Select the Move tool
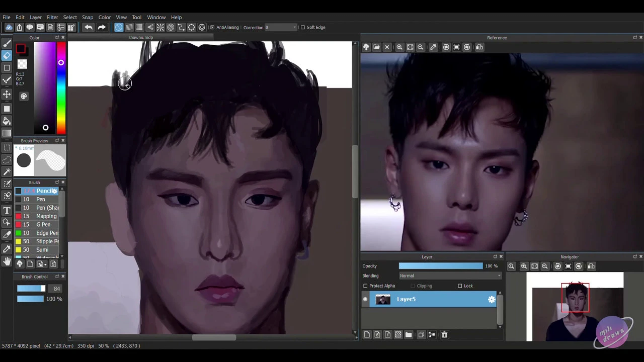Screen dimensions: 644x362 [7, 94]
